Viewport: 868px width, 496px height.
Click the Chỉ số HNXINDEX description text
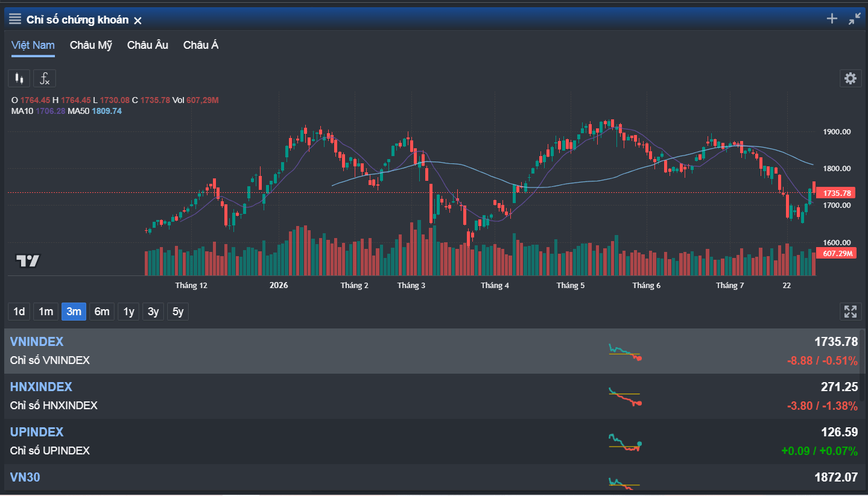[54, 406]
